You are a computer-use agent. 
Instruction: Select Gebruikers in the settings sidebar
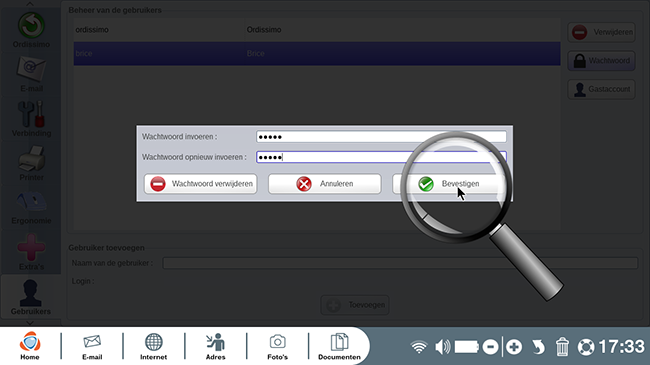point(31,297)
